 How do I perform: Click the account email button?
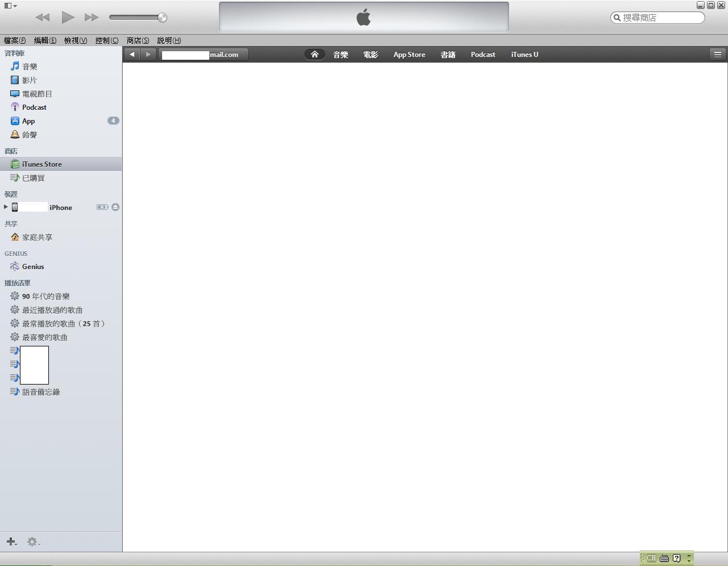point(203,55)
